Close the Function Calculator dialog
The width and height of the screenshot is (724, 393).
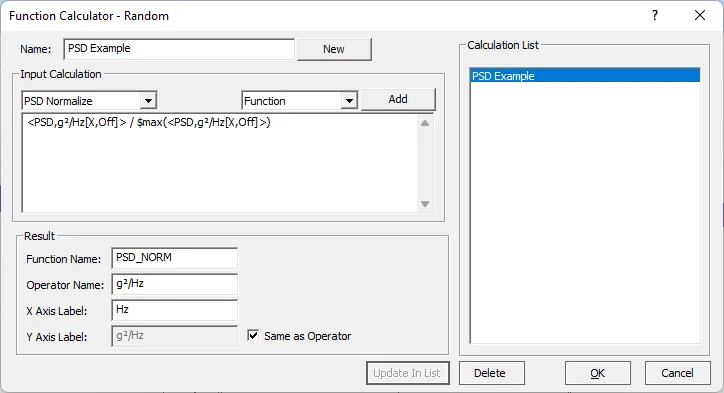(x=700, y=16)
